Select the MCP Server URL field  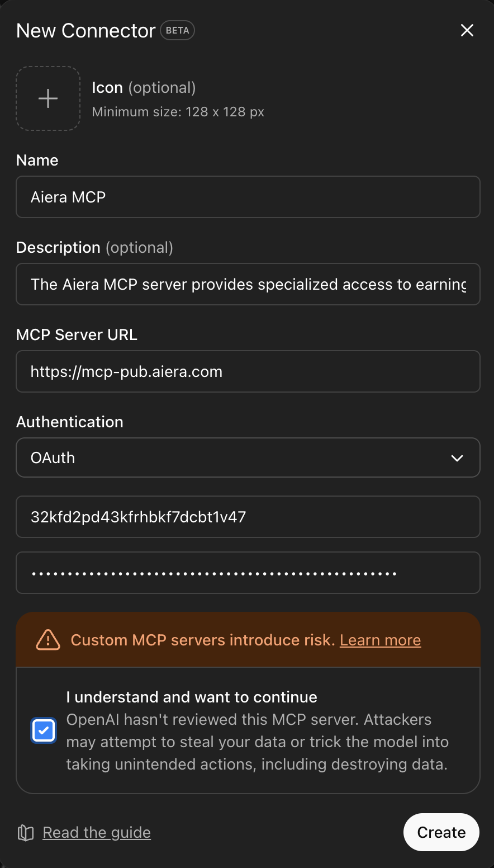(248, 371)
